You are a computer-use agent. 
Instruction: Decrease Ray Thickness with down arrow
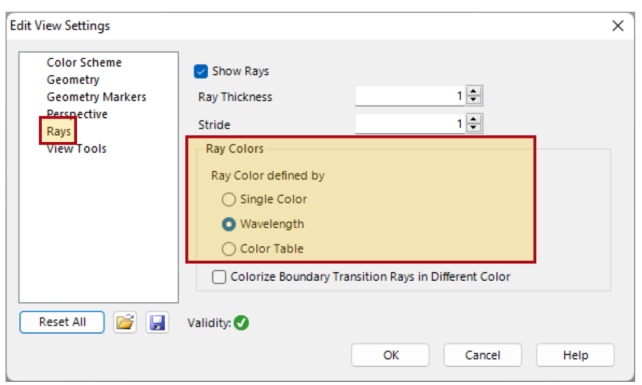click(474, 100)
